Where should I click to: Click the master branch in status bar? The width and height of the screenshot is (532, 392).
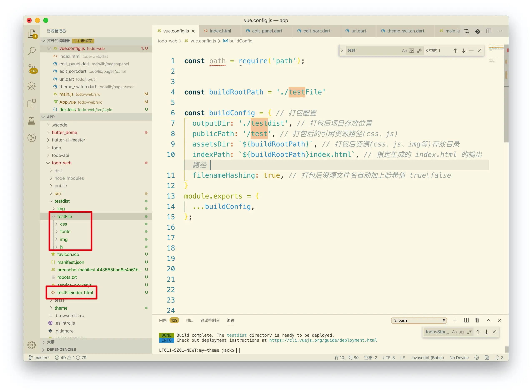(39, 358)
